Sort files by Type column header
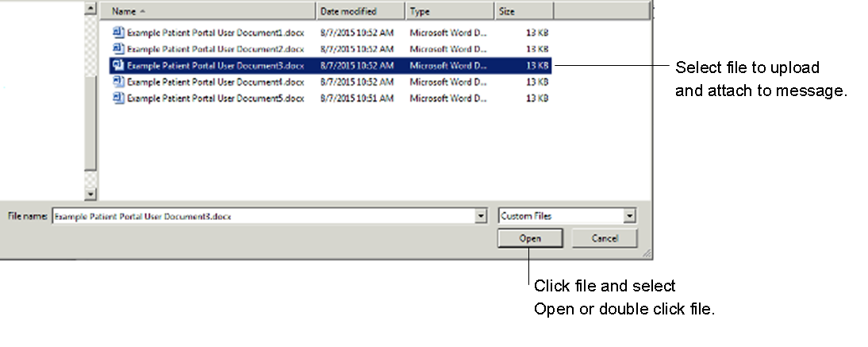Screen dimensions: 868x347 point(449,11)
